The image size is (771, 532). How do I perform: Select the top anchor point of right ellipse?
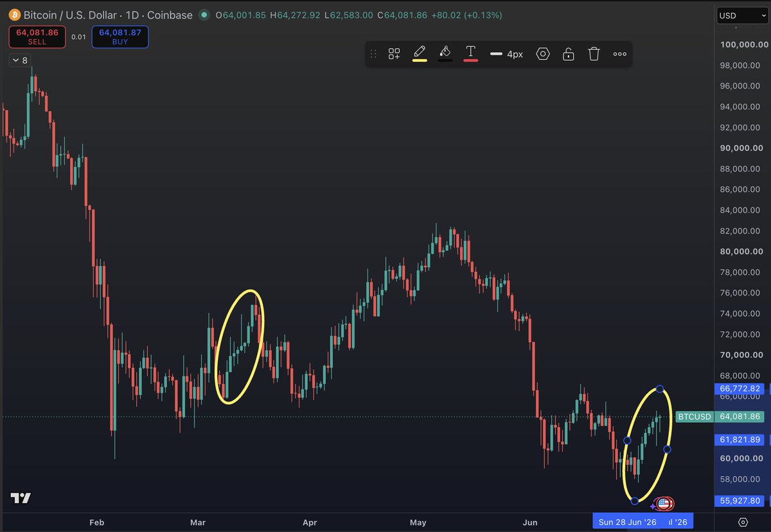(660, 389)
